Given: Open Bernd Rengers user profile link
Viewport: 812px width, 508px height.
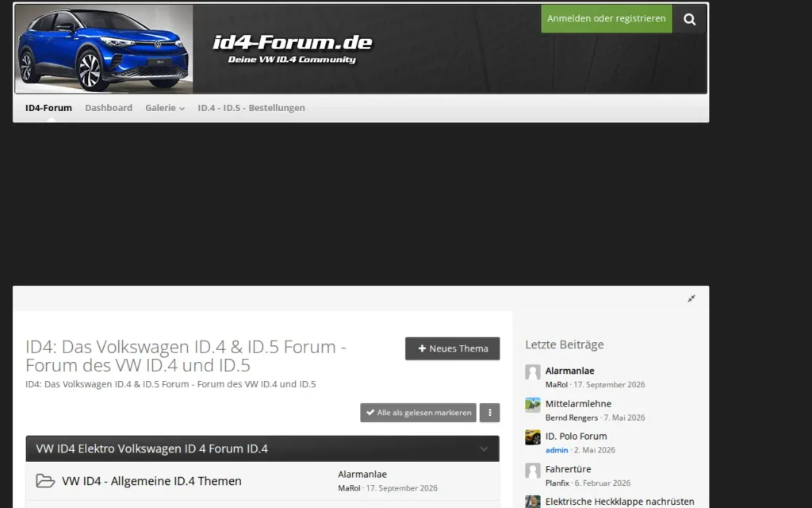Looking at the screenshot, I should click(572, 418).
